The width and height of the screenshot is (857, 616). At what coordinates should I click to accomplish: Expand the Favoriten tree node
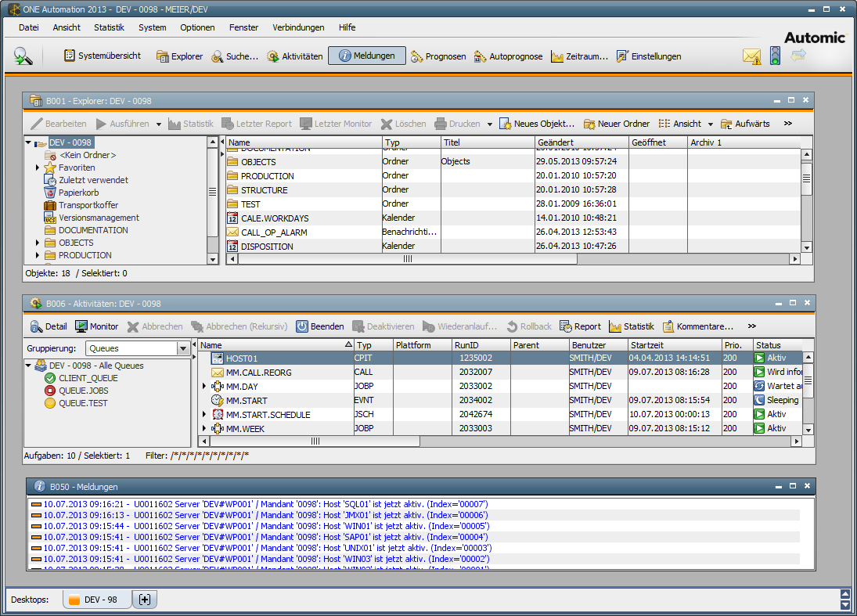coord(37,168)
